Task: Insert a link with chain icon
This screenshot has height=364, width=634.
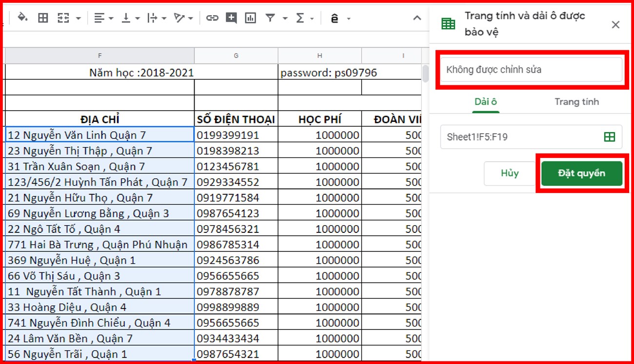Action: [212, 18]
